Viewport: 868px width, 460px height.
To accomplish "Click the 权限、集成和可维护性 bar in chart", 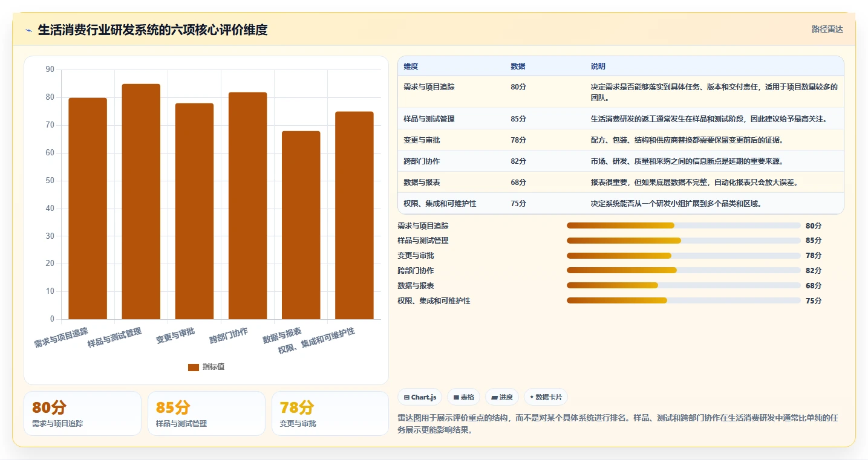I will [354, 215].
